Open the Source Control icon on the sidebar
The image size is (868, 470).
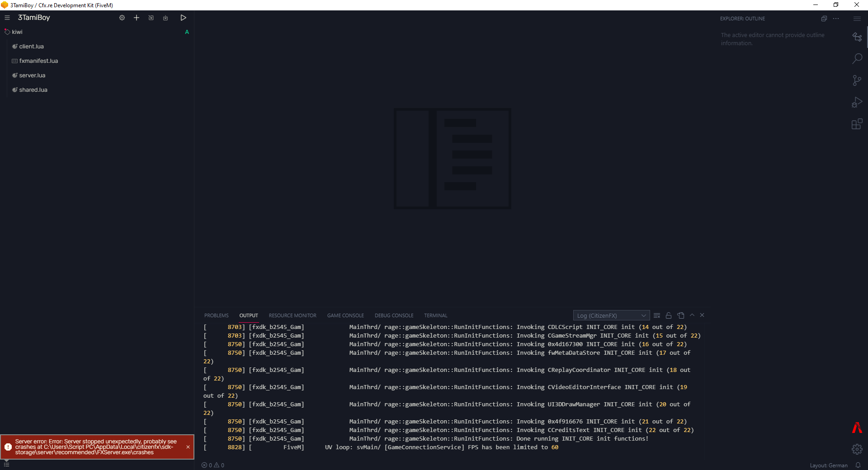[857, 80]
